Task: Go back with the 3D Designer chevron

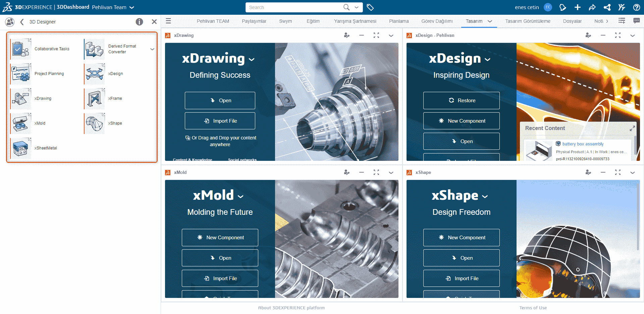Action: point(22,22)
